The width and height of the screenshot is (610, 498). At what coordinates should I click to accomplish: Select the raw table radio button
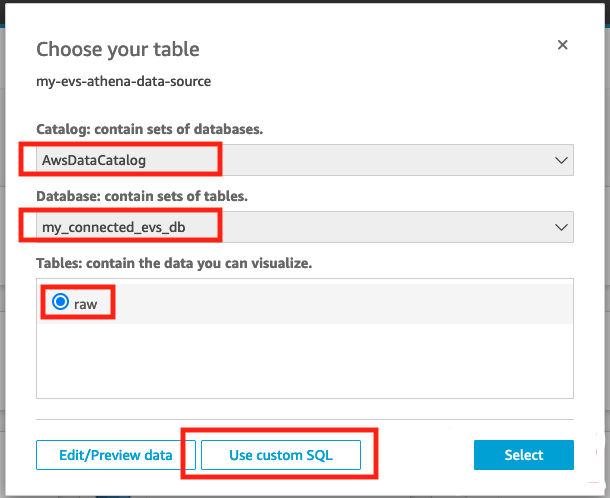tap(59, 303)
